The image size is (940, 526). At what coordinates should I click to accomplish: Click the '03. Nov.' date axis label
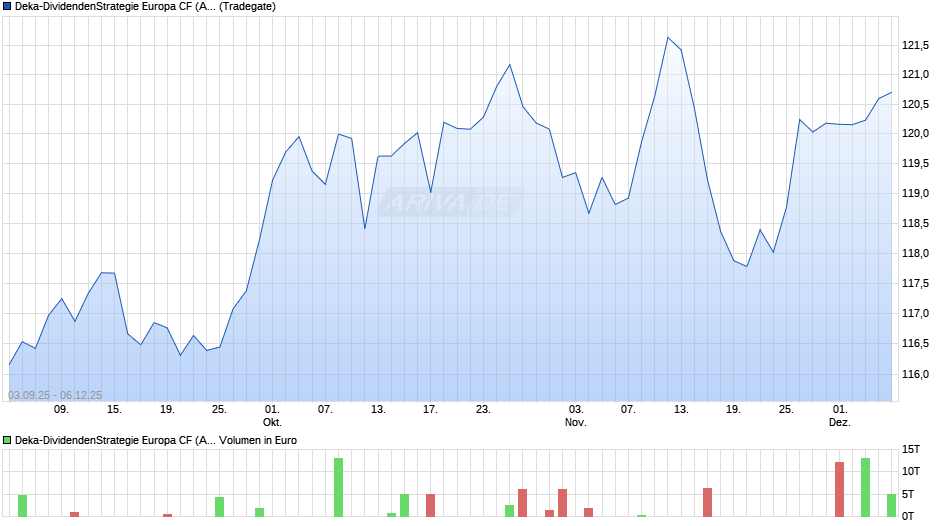point(576,416)
